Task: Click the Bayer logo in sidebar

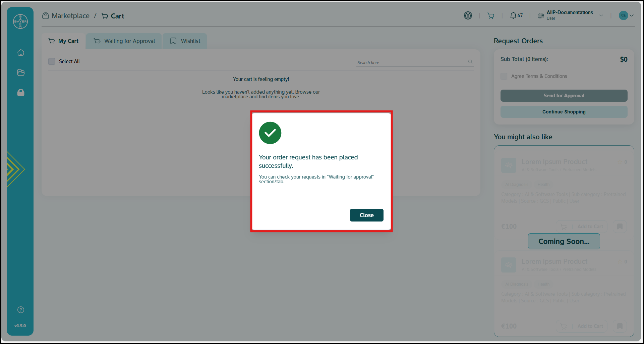Action: click(x=20, y=21)
